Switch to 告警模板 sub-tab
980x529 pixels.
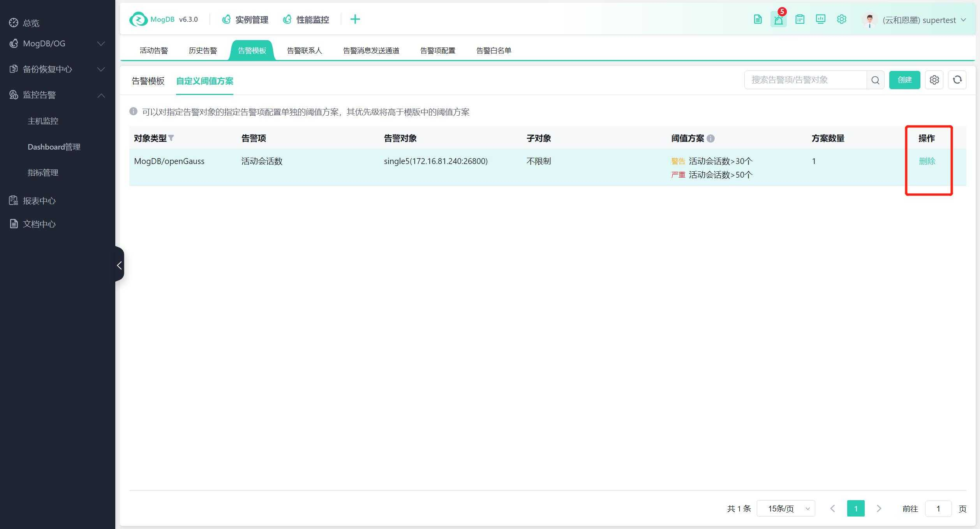pyautogui.click(x=148, y=81)
